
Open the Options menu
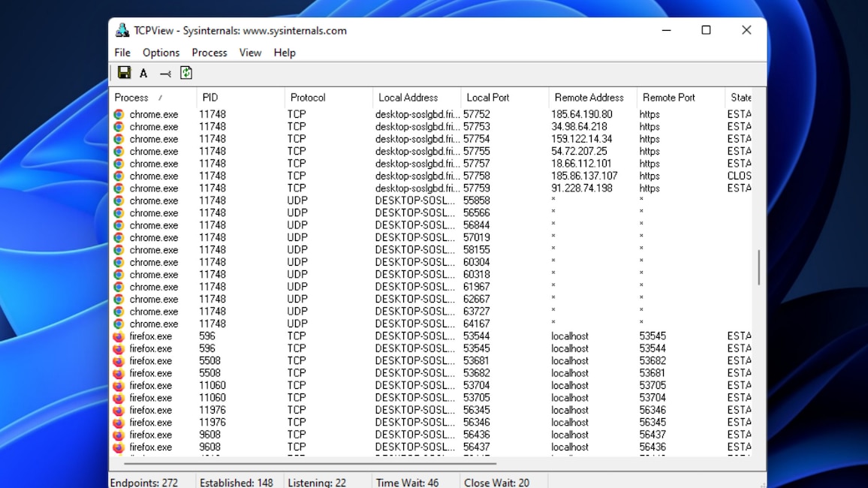(161, 53)
